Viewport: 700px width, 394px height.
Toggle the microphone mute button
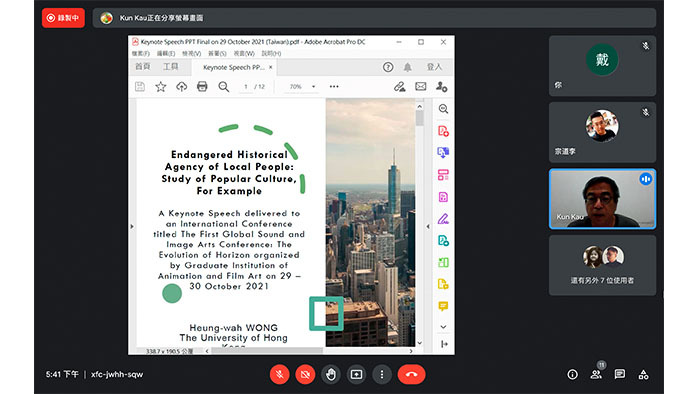point(280,374)
